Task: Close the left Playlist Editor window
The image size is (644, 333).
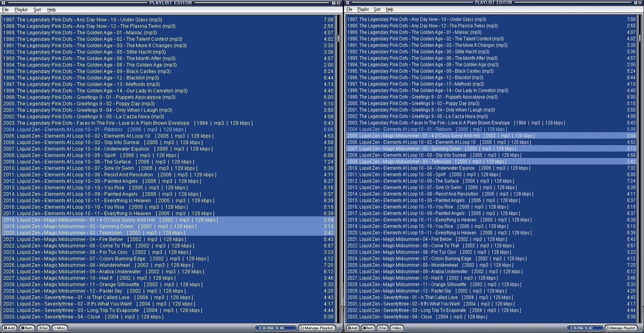Action: (x=339, y=3)
